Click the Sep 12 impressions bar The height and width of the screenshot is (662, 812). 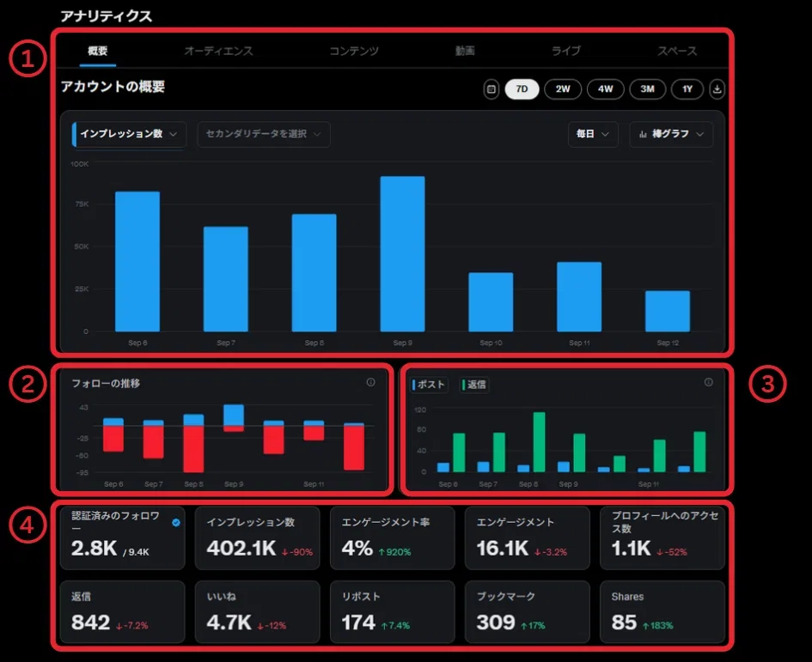[x=668, y=311]
